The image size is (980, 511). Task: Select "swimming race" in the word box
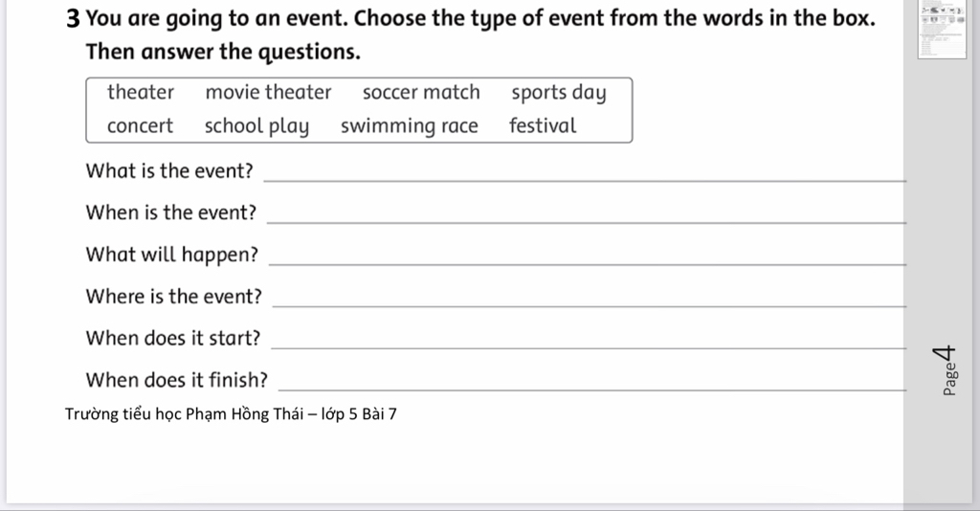click(410, 127)
